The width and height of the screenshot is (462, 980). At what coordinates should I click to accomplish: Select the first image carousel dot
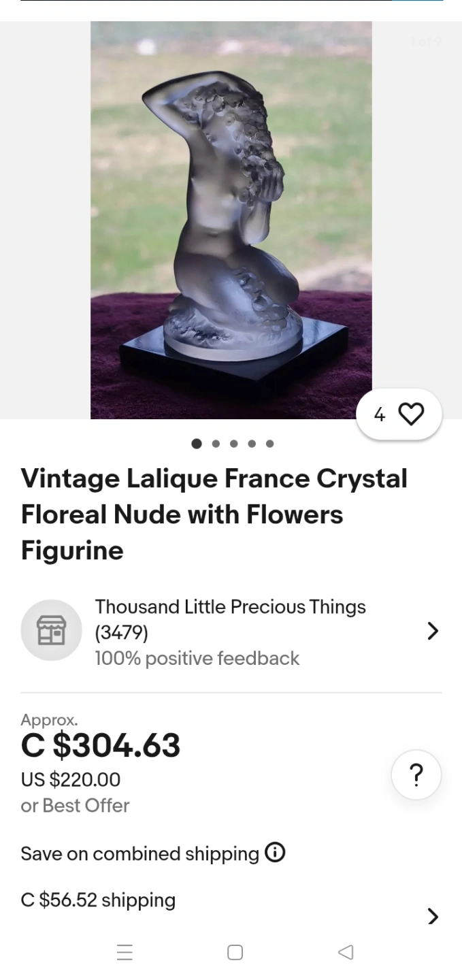pos(197,444)
